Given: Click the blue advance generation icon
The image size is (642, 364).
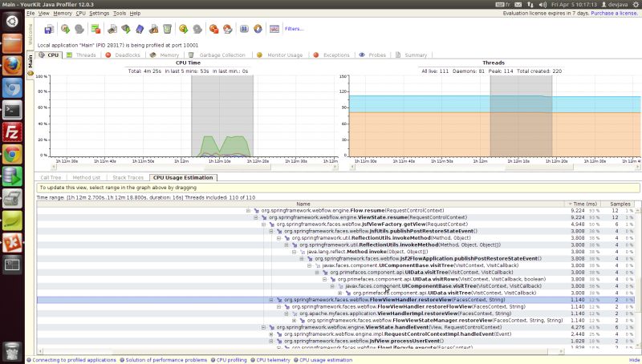Looking at the screenshot, I should tap(140, 29).
